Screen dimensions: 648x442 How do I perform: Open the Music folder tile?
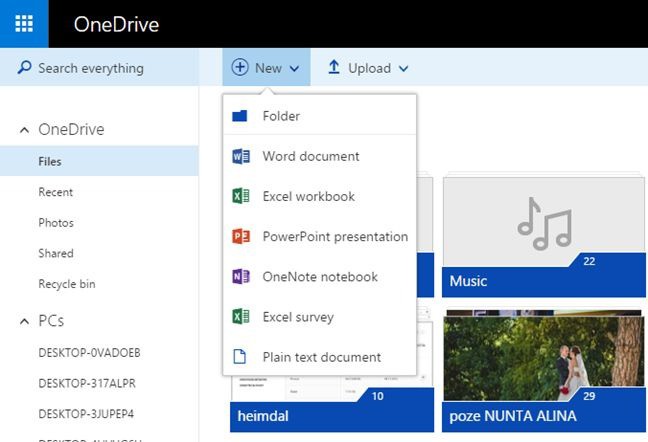pos(543,234)
